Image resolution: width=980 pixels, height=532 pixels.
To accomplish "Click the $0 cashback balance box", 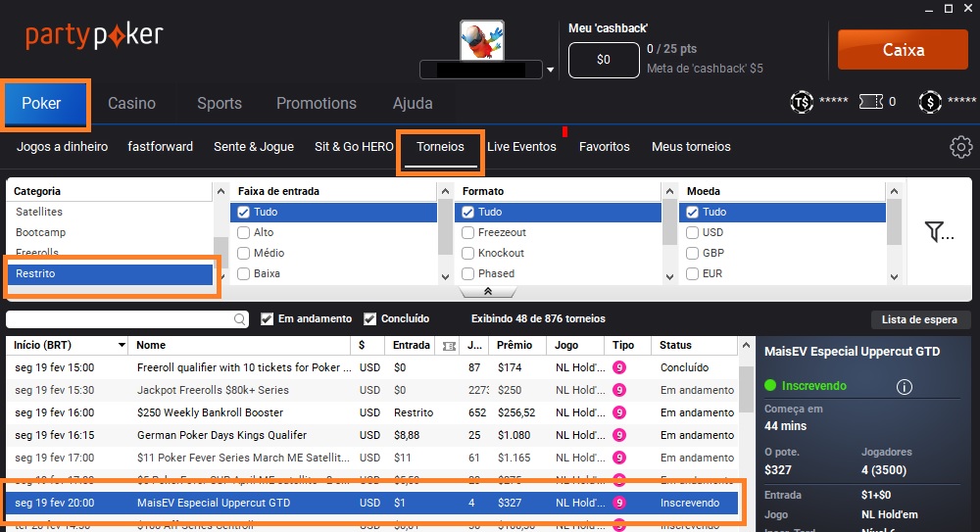I will [x=604, y=60].
